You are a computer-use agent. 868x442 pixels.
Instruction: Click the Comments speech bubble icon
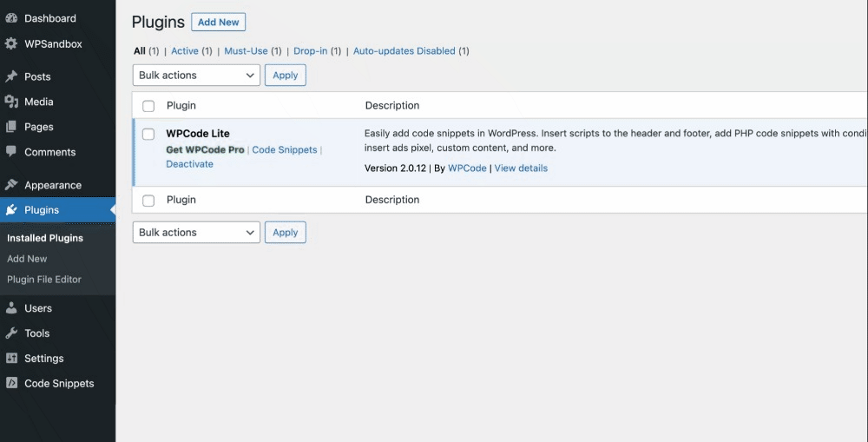[x=11, y=152]
